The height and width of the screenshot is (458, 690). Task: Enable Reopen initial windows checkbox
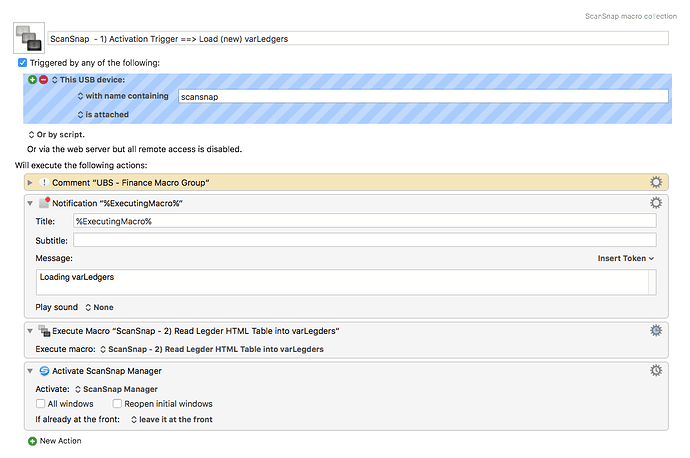117,403
